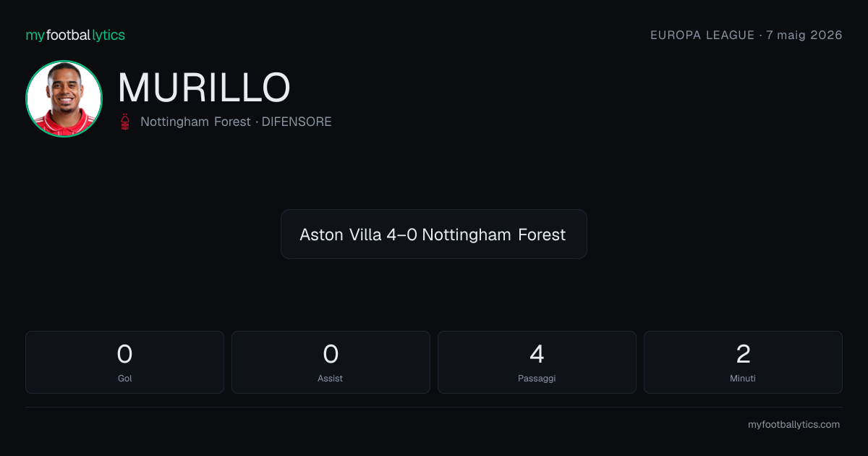868x456 pixels.
Task: Click the Passaggi value 4
Action: [x=537, y=354]
